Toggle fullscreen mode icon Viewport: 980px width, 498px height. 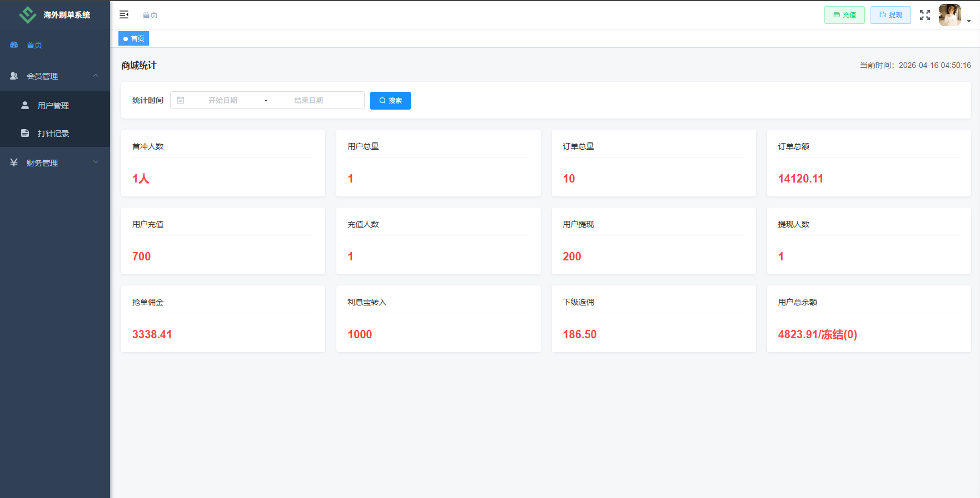[x=925, y=15]
